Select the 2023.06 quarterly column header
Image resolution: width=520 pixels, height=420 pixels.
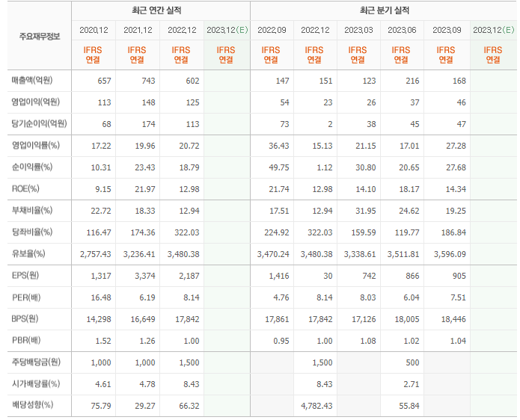click(x=402, y=30)
